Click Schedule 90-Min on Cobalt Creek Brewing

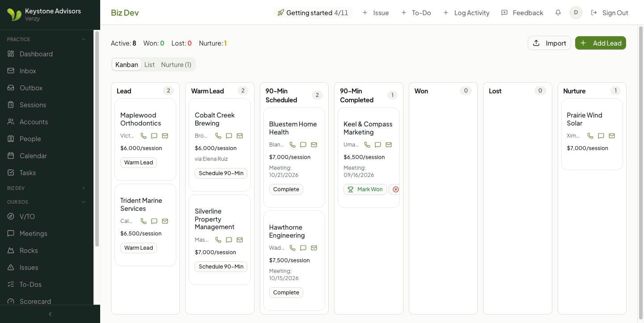221,173
